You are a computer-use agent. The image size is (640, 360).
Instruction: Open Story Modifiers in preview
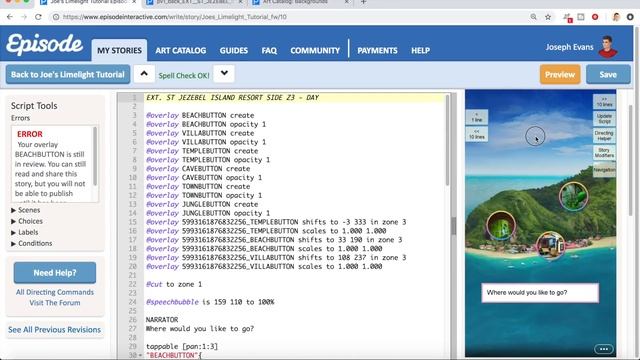[604, 153]
